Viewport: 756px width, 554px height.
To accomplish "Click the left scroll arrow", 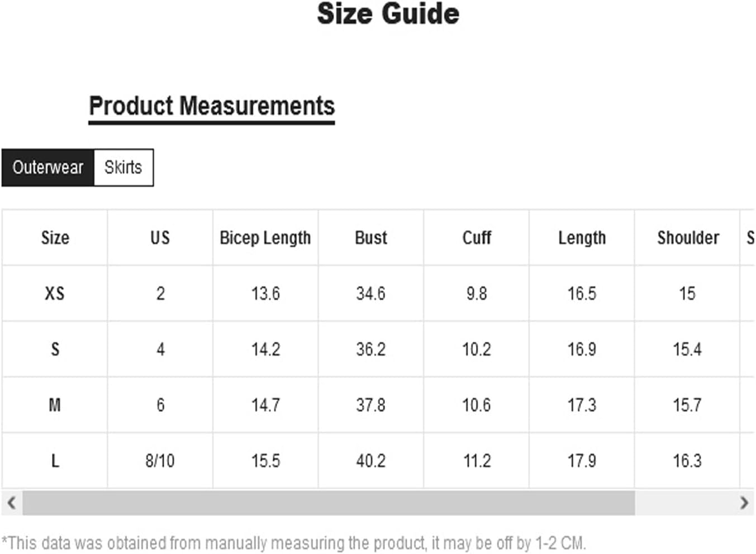I will [11, 503].
